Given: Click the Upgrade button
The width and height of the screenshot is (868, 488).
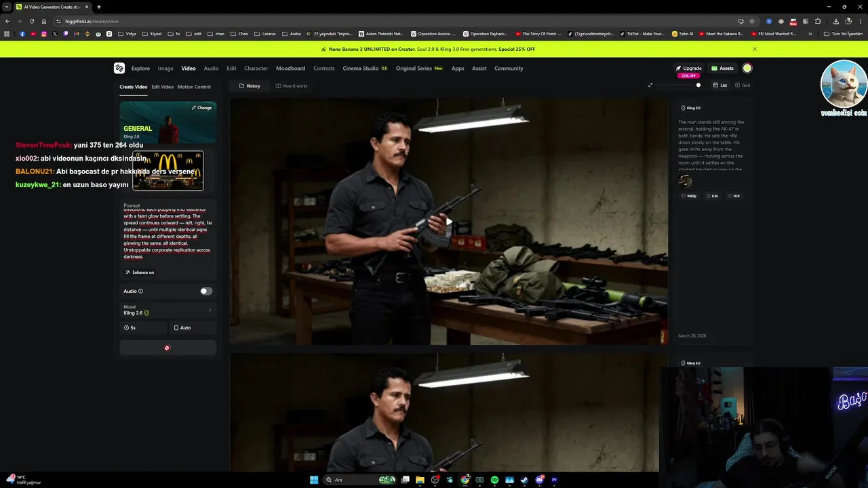Looking at the screenshot, I should click(688, 68).
